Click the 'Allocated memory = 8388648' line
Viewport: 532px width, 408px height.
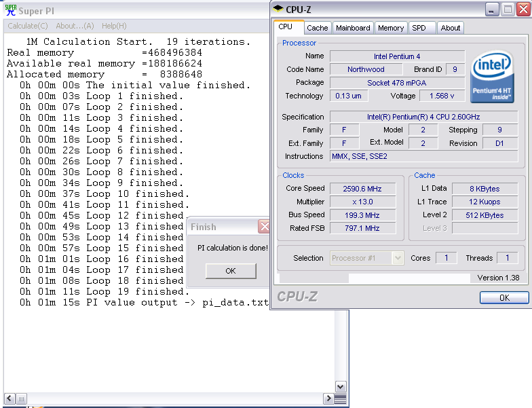104,75
